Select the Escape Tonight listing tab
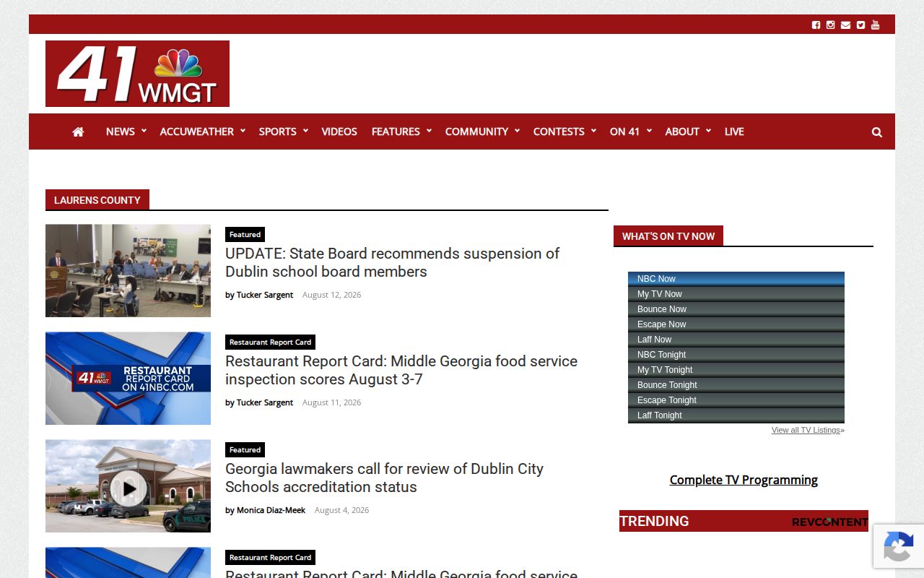This screenshot has width=924, height=578. click(736, 400)
